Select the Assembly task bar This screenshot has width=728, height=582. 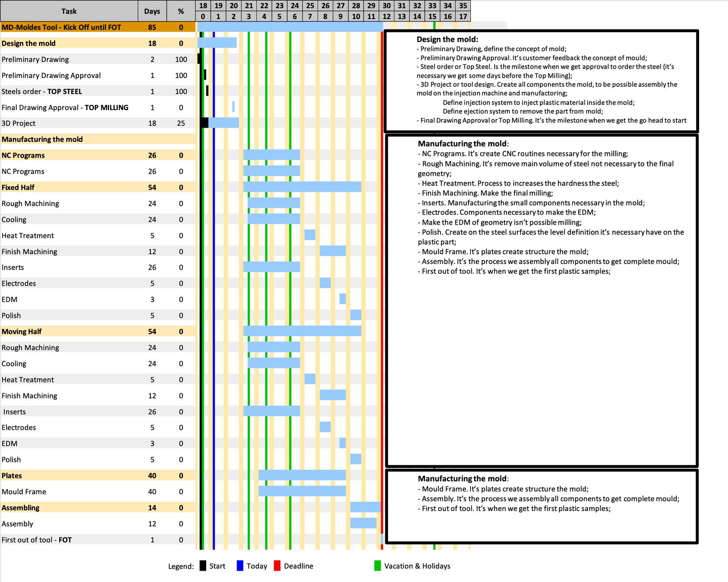click(x=363, y=523)
